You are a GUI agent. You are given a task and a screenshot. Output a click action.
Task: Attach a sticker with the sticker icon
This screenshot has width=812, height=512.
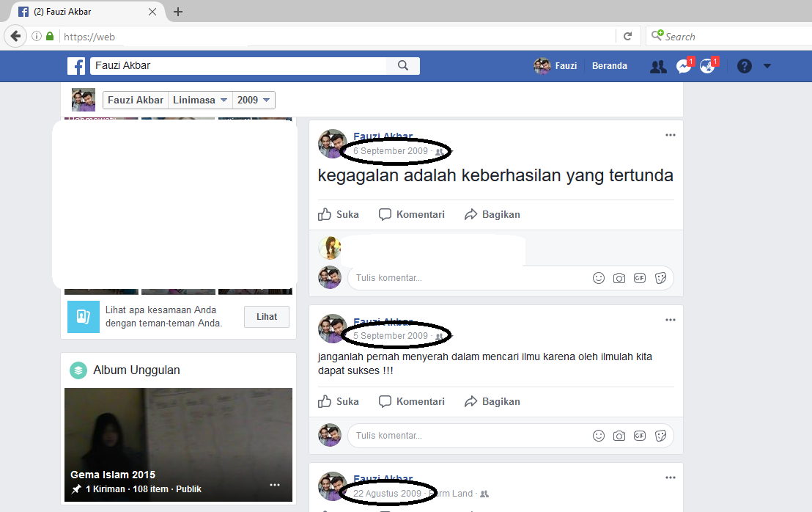click(660, 277)
